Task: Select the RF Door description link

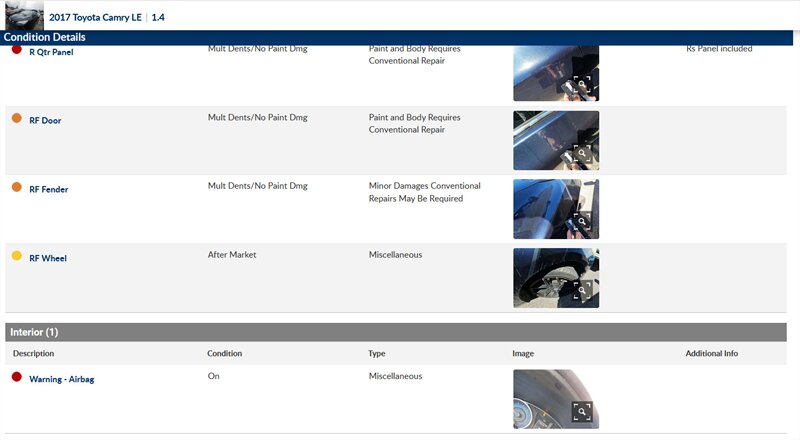Action: 45,121
